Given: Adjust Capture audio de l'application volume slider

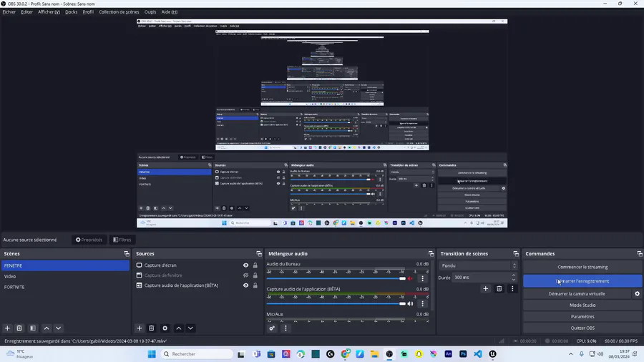Looking at the screenshot, I should 336,304.
